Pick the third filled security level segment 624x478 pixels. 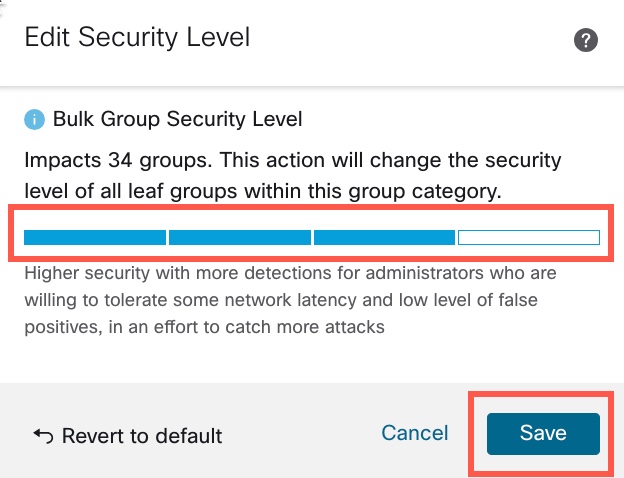point(384,238)
